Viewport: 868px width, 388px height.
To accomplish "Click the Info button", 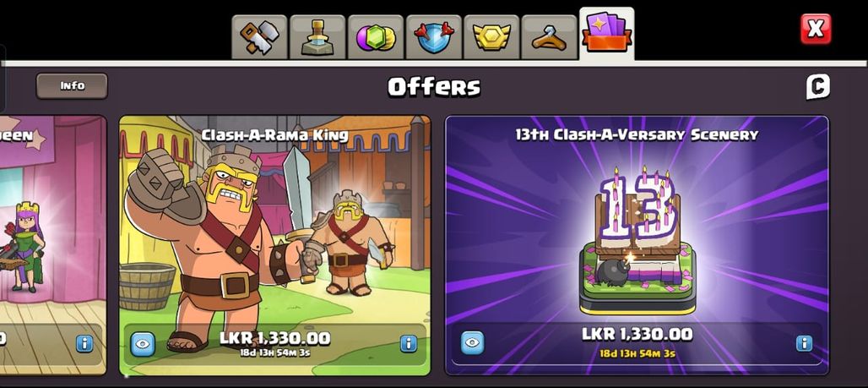I will point(72,86).
